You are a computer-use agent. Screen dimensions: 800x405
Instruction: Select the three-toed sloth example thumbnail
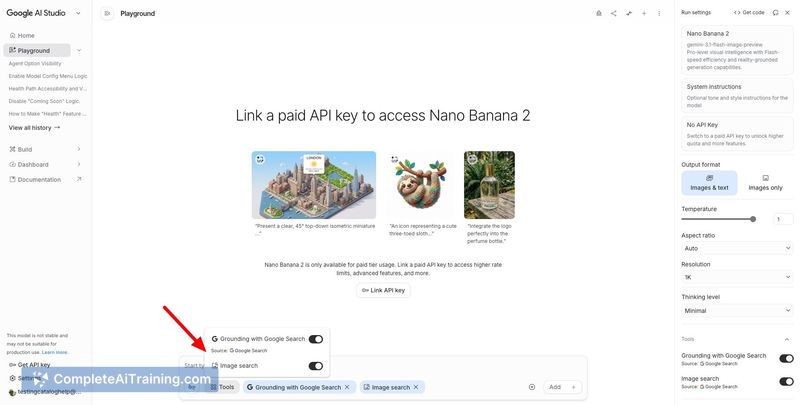[421, 185]
